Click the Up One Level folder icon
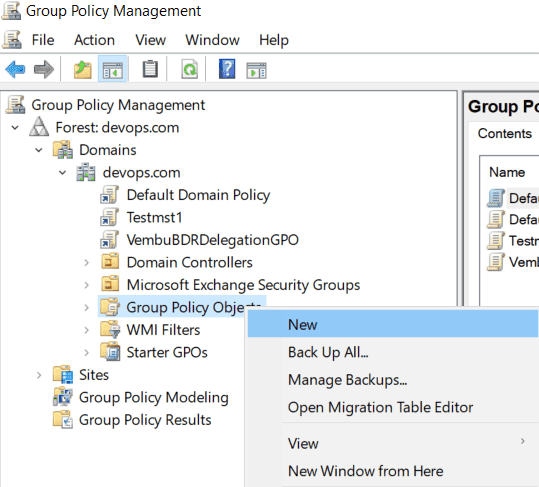 pyautogui.click(x=82, y=69)
